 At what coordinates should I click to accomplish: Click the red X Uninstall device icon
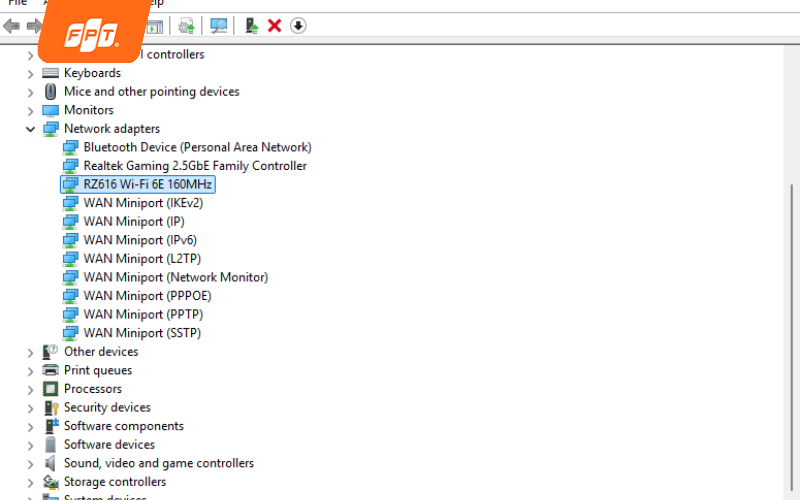tap(274, 25)
